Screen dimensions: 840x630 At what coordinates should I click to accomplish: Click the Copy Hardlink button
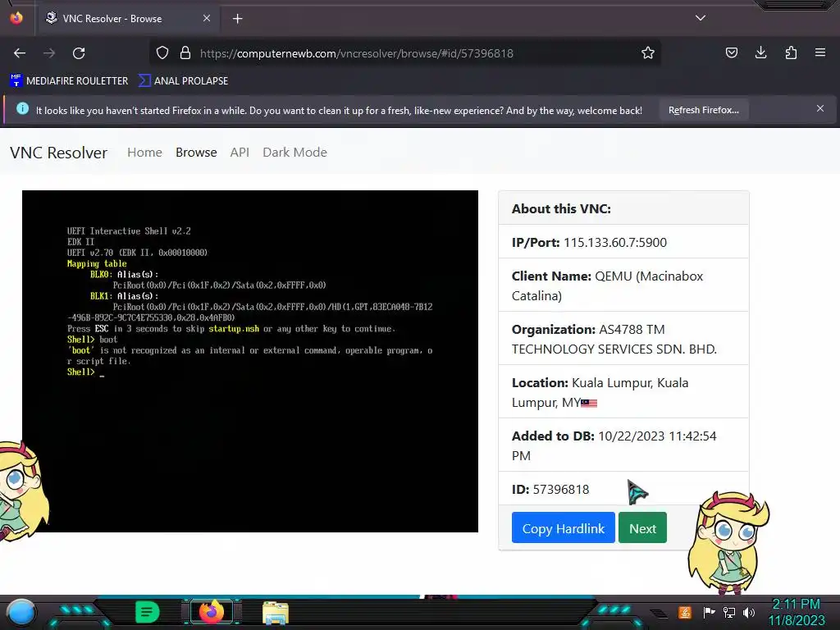click(563, 528)
